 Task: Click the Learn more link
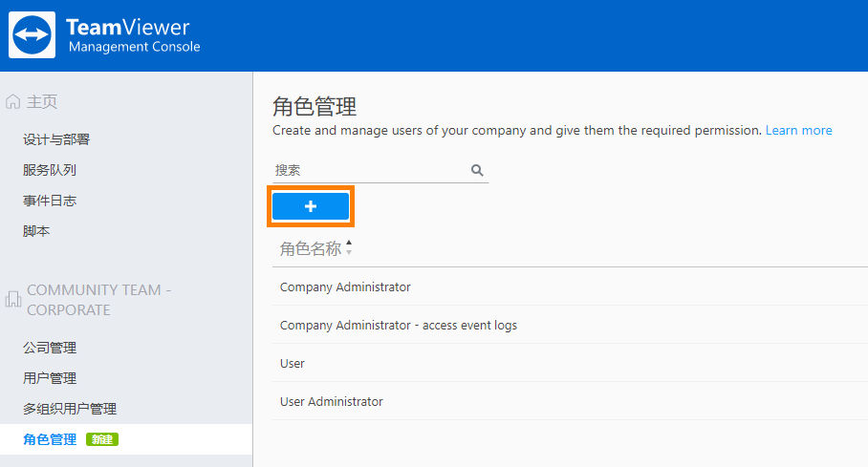point(799,130)
